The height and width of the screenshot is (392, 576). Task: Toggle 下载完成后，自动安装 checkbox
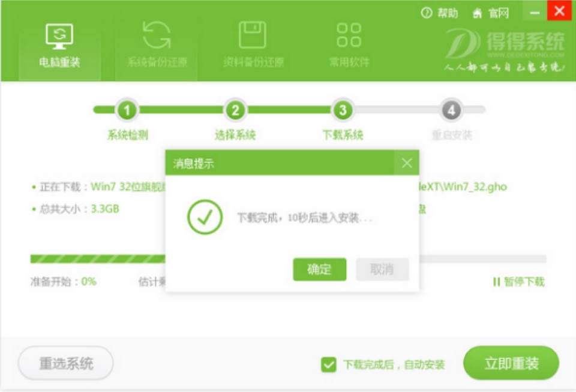pyautogui.click(x=328, y=364)
